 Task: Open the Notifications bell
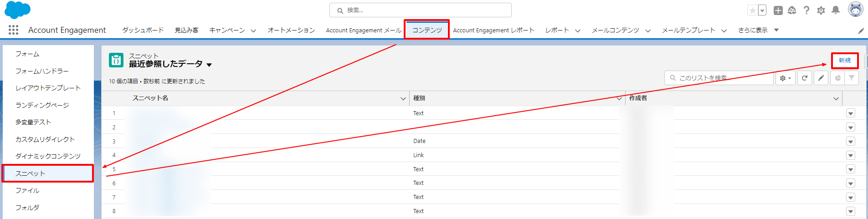pos(836,10)
